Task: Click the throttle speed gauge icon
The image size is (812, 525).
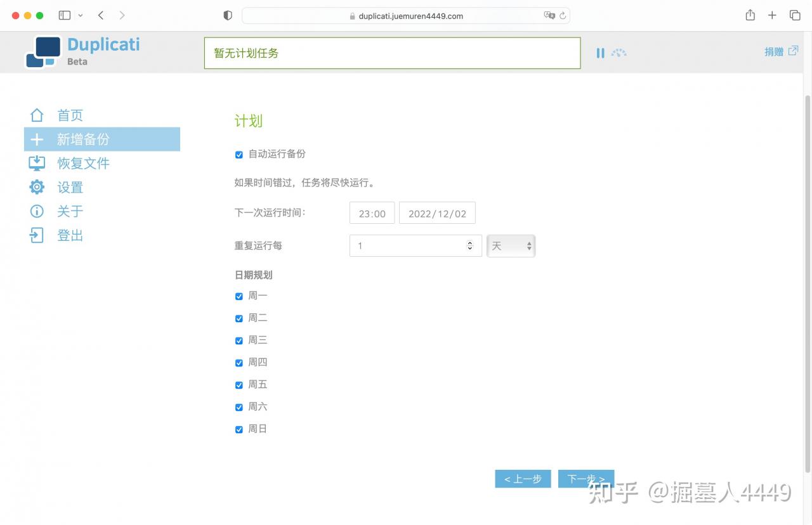Action: (x=619, y=53)
